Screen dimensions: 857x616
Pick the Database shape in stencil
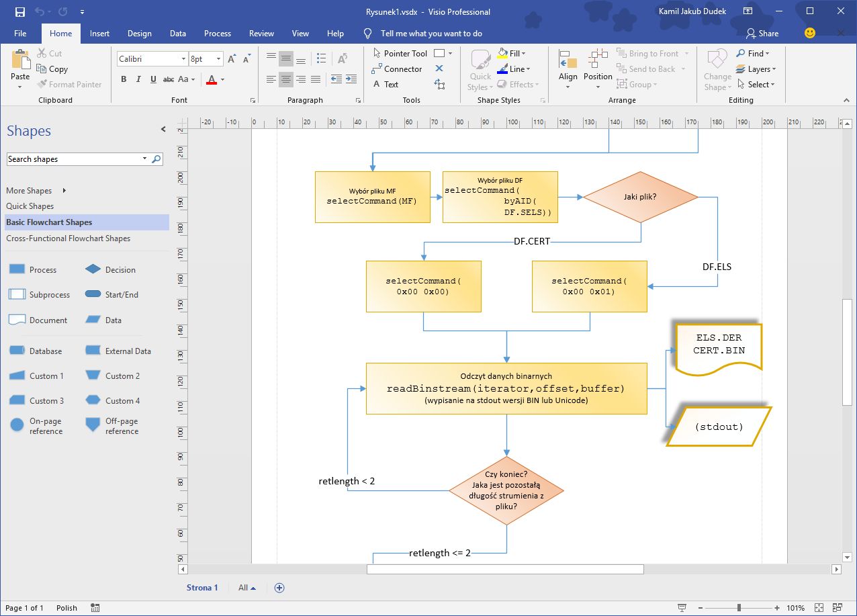pos(17,351)
